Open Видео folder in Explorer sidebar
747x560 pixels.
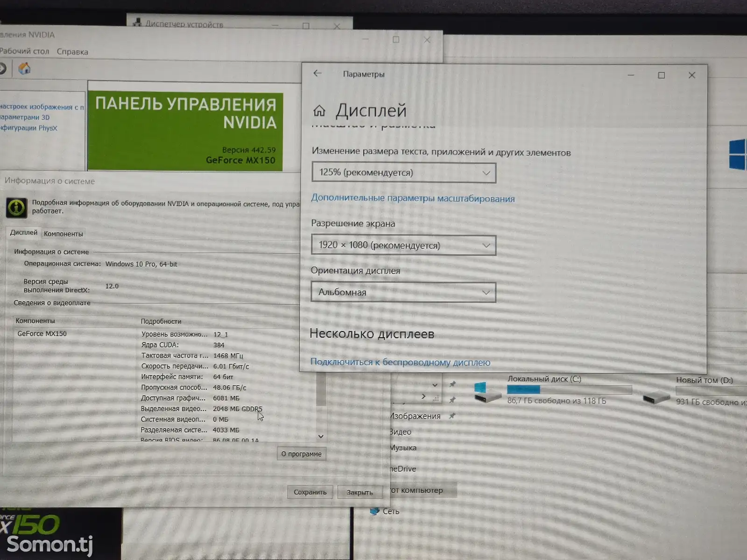(400, 432)
